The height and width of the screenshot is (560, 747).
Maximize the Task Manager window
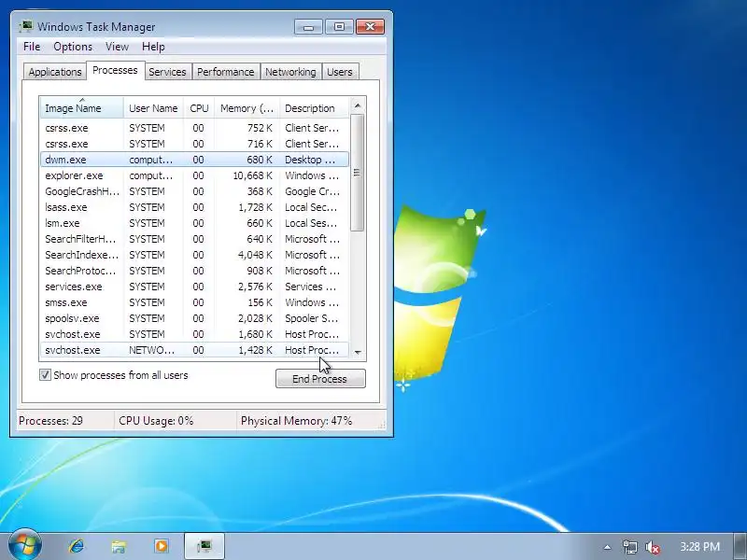pyautogui.click(x=339, y=27)
